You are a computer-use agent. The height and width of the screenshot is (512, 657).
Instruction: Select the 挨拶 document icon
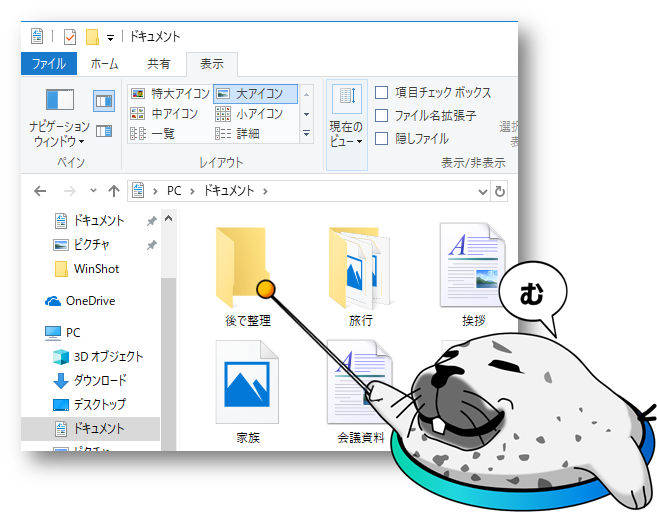472,265
